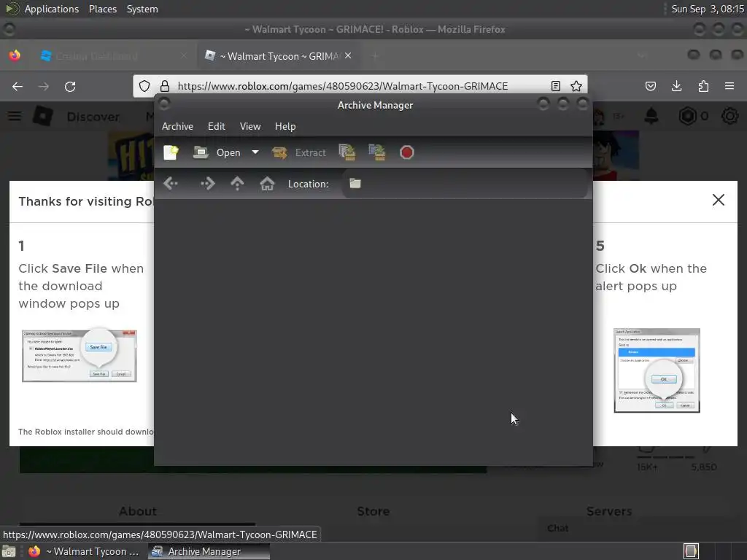Screen dimensions: 747x560
Task: Go back with Archive Manager back arrow
Action: click(x=171, y=183)
